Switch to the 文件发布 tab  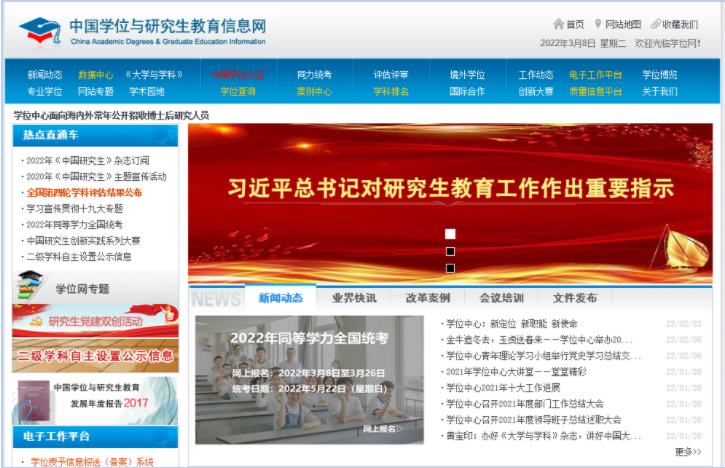tap(574, 298)
